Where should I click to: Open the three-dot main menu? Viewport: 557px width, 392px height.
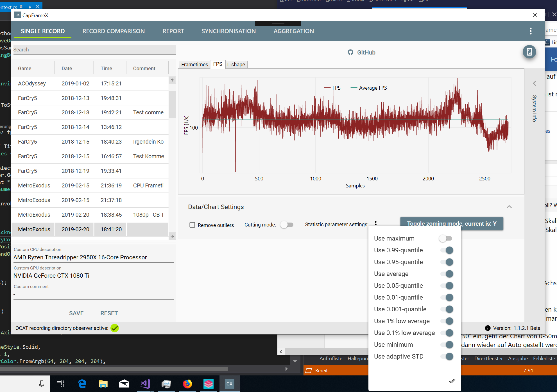[x=531, y=31]
